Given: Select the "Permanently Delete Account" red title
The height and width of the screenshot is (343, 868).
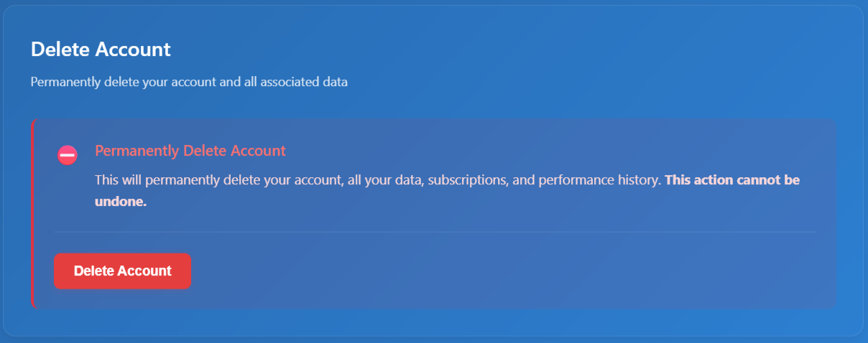Looking at the screenshot, I should (190, 151).
